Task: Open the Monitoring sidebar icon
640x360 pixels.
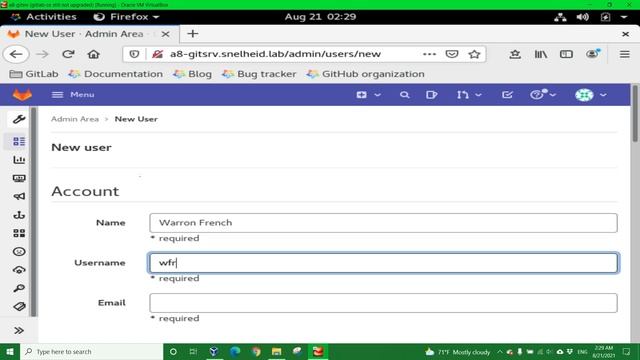Action: (x=19, y=178)
